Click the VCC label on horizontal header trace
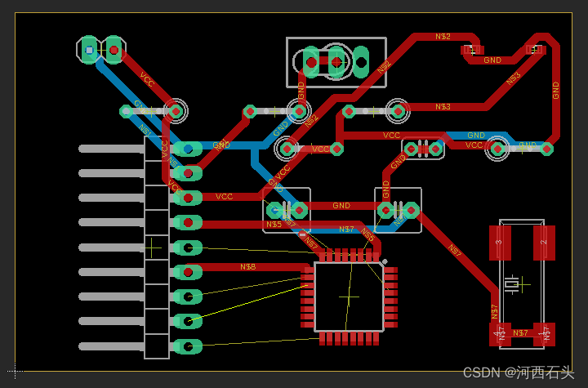The image size is (588, 388). click(x=224, y=197)
